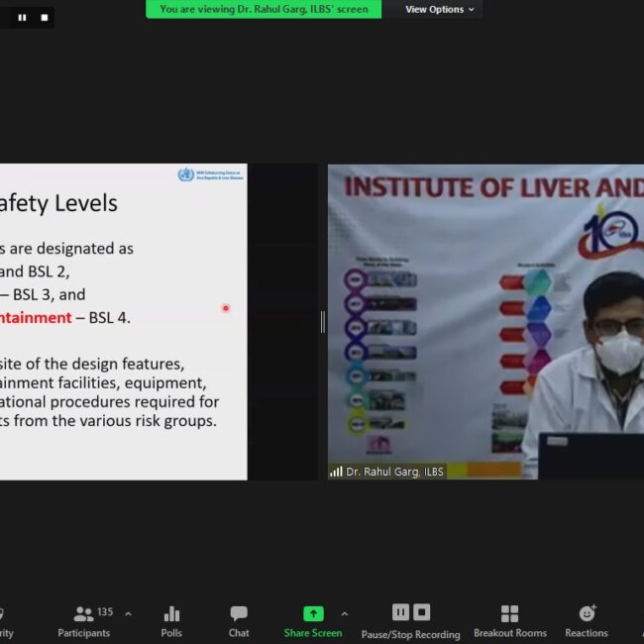Pause the recording from the bottom toolbar
The image size is (644, 644).
point(400,612)
